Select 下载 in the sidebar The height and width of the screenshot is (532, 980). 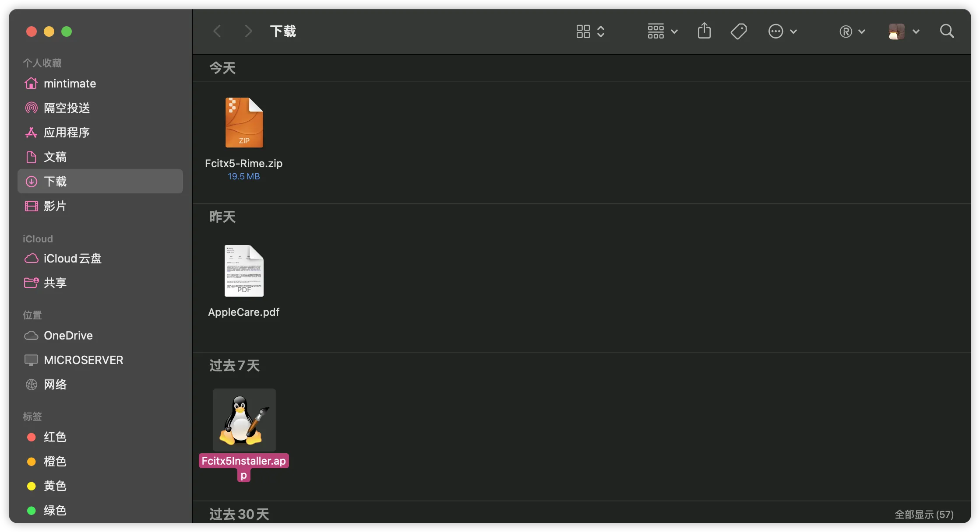click(x=100, y=181)
